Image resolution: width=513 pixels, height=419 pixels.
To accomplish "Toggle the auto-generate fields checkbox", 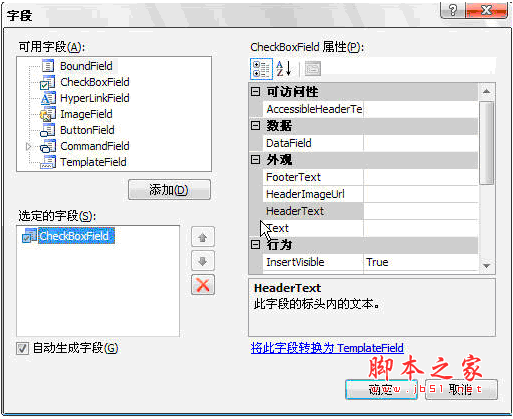I will coord(22,348).
